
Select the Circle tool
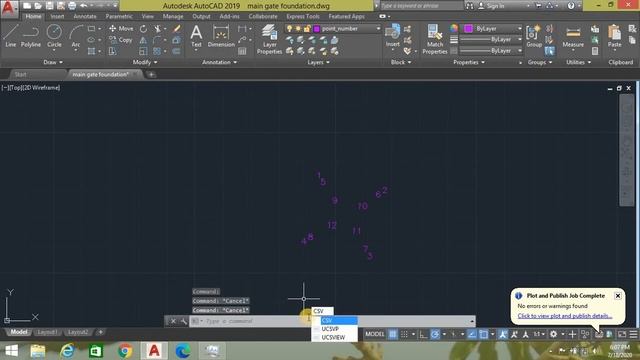point(54,36)
